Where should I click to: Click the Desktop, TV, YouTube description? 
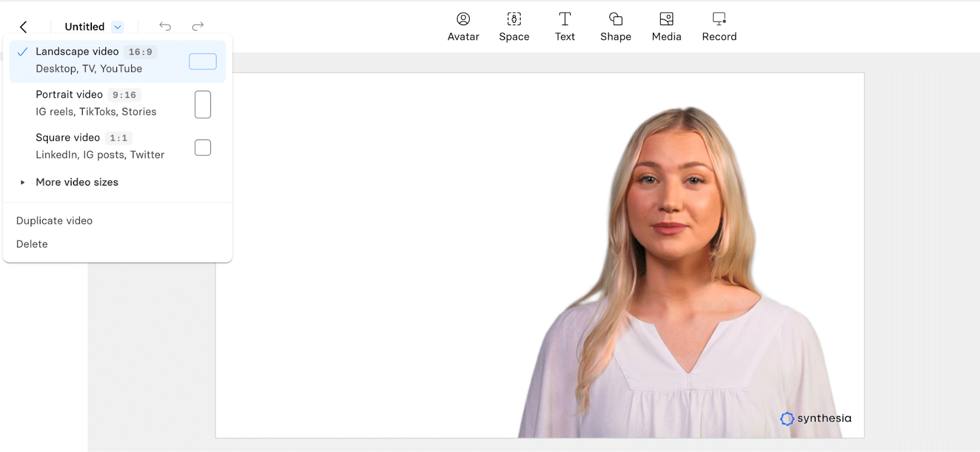(89, 69)
